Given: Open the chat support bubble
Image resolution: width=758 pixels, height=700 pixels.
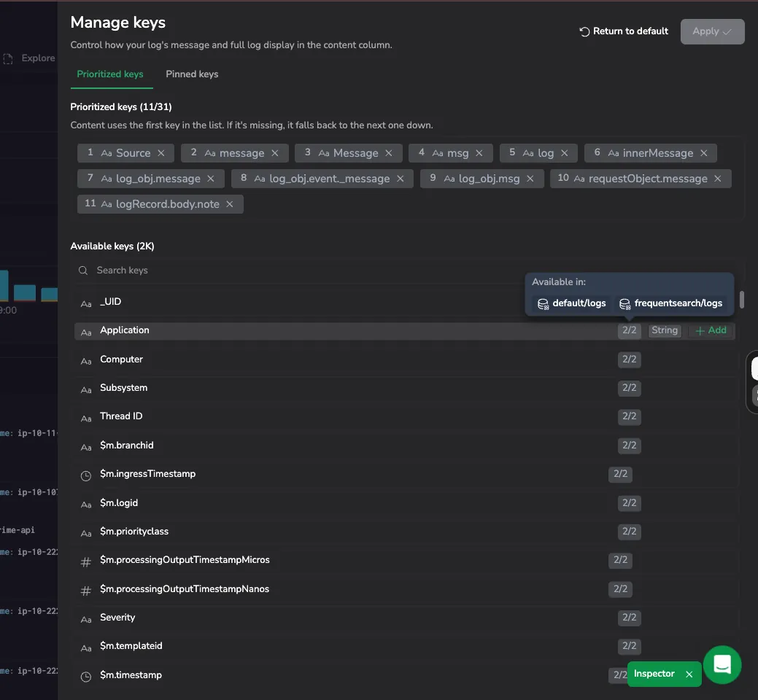Looking at the screenshot, I should coord(722,665).
